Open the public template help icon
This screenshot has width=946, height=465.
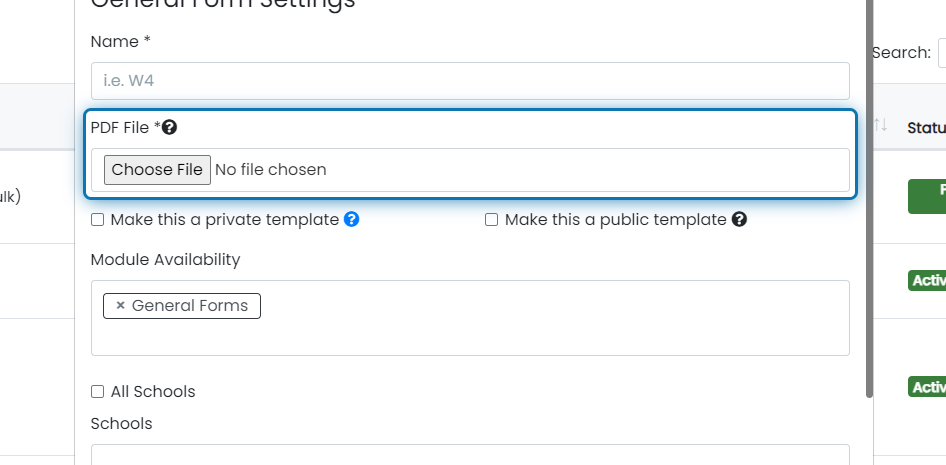tap(739, 220)
